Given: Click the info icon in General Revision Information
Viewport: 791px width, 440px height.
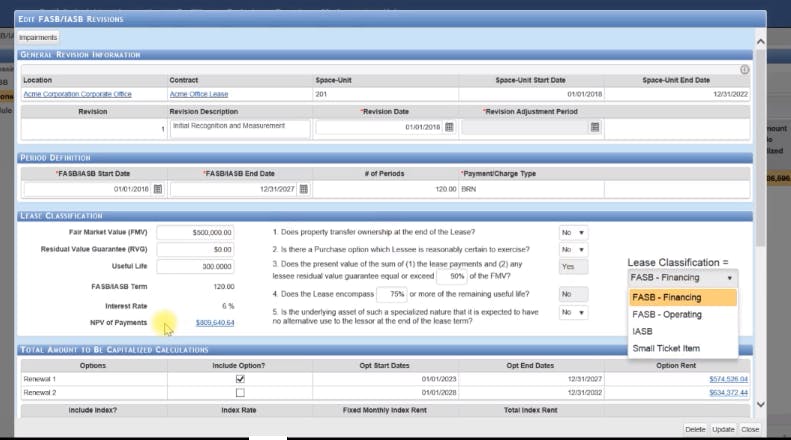Looking at the screenshot, I should click(x=745, y=70).
